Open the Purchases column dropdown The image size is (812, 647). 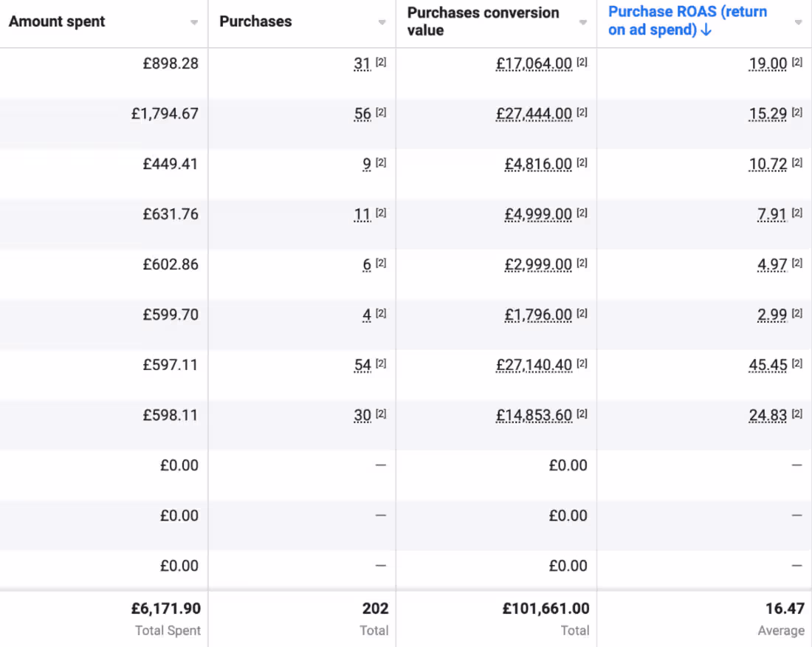pyautogui.click(x=383, y=21)
